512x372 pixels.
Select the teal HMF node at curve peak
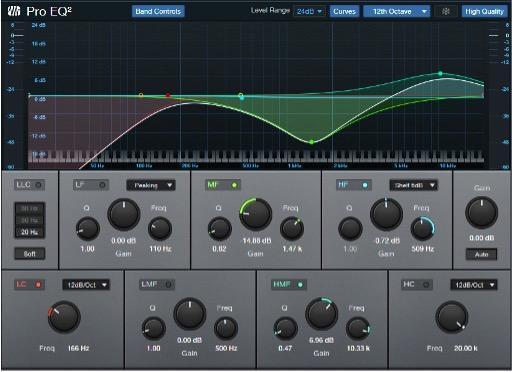[x=440, y=73]
